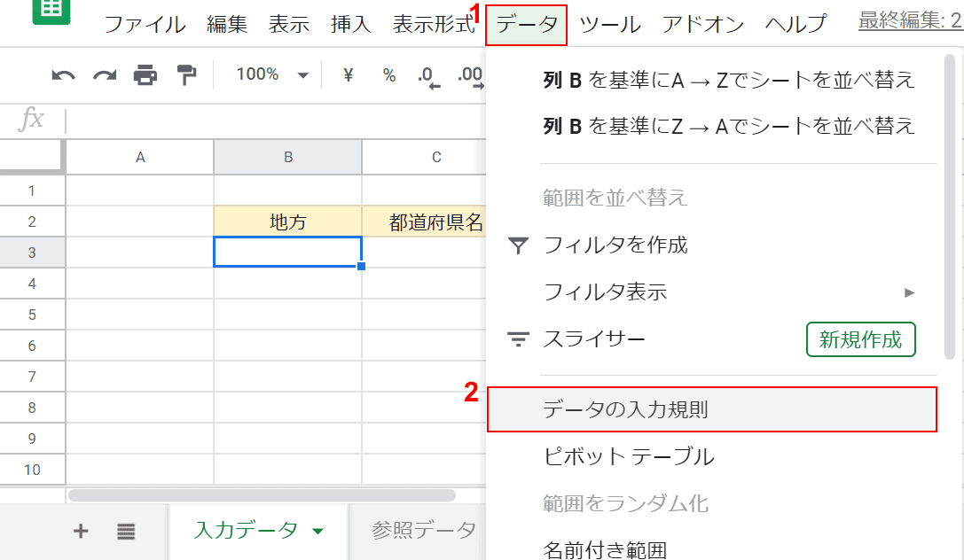Click the add sheet plus icon
964x560 pixels.
[x=81, y=531]
